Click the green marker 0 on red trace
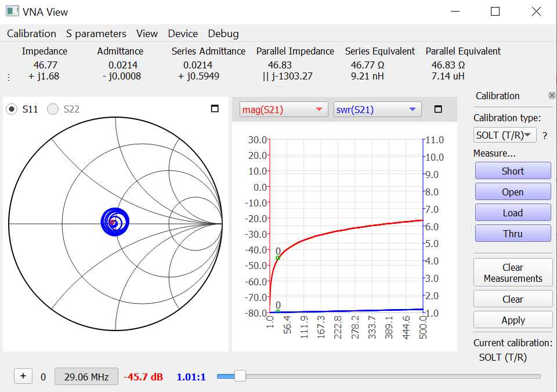Viewport: 557px width, 392px height. 278,258
